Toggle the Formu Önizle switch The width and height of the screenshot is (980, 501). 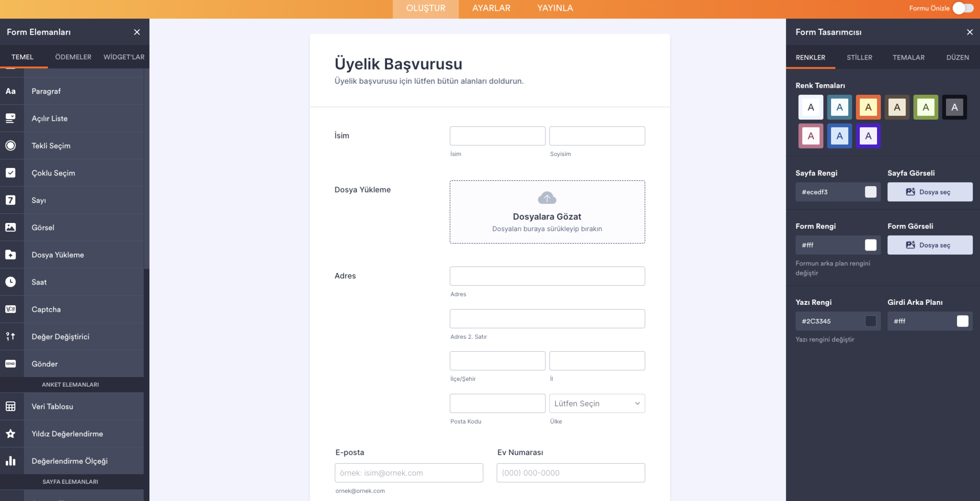(x=963, y=8)
